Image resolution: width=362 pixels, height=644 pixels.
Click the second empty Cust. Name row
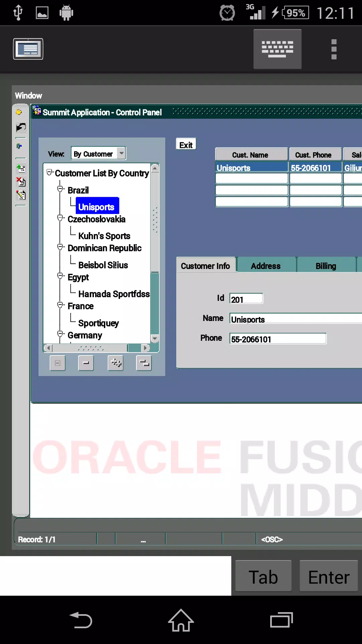252,190
